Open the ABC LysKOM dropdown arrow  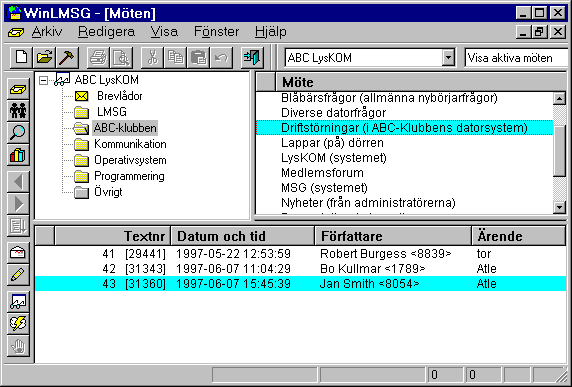click(x=448, y=58)
